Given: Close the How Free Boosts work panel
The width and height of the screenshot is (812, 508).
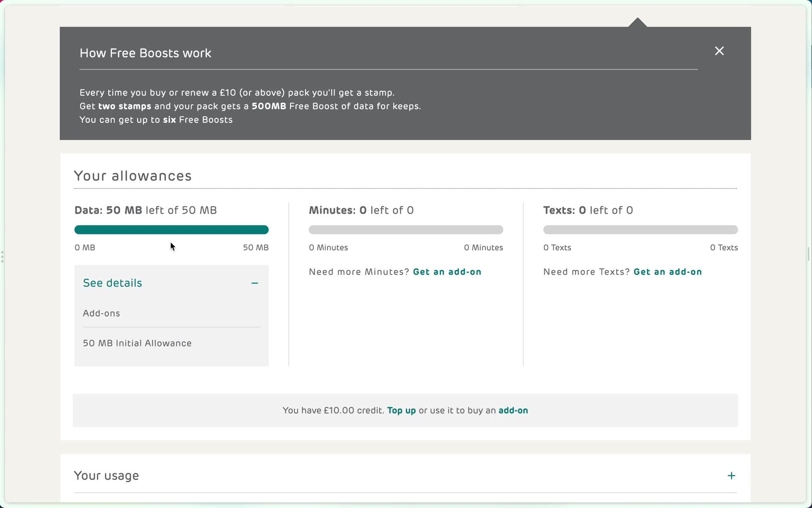Looking at the screenshot, I should [719, 51].
